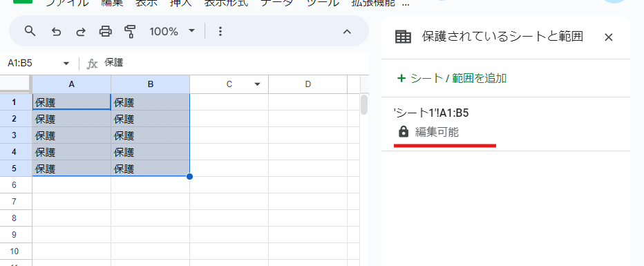Click empty cell A7
644x266 pixels.
click(71, 202)
